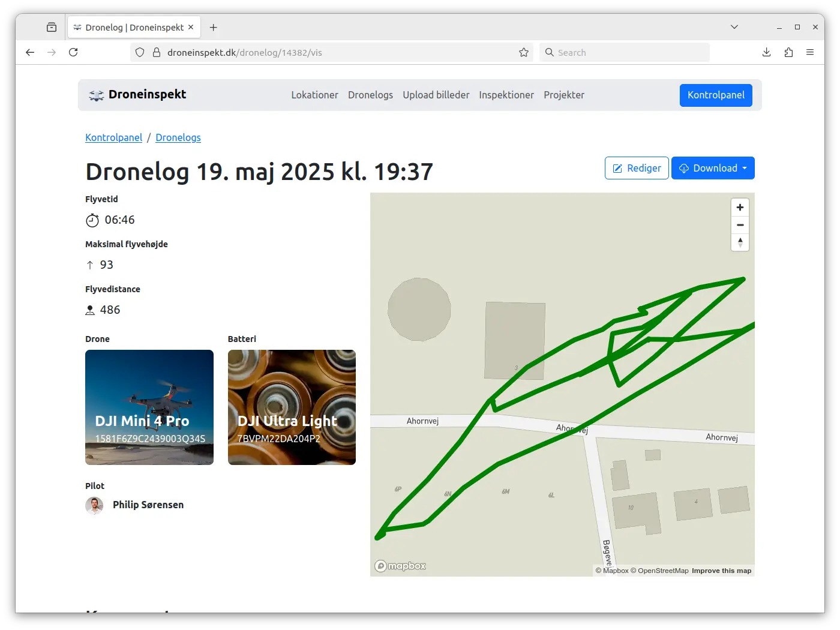Click the stopwatch icon beside flight time 06:46
Screen dimensions: 840x630
[92, 220]
